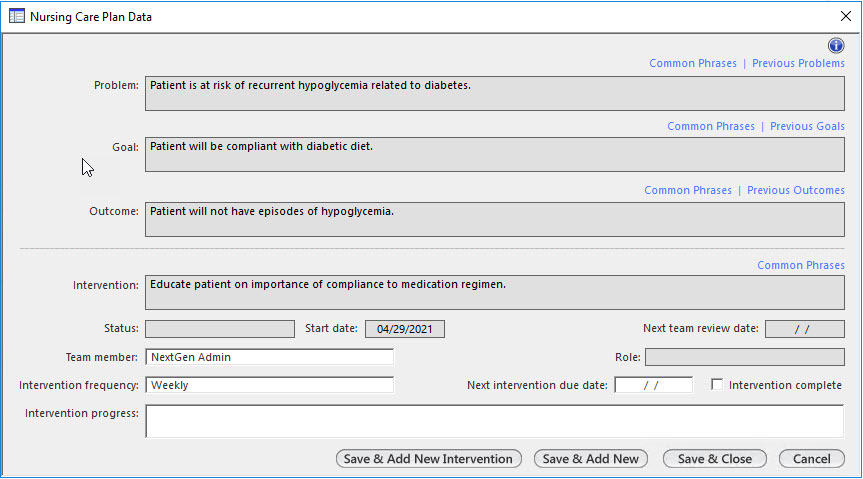This screenshot has width=863, height=479.
Task: Open Common Phrases for Goal
Action: click(711, 126)
